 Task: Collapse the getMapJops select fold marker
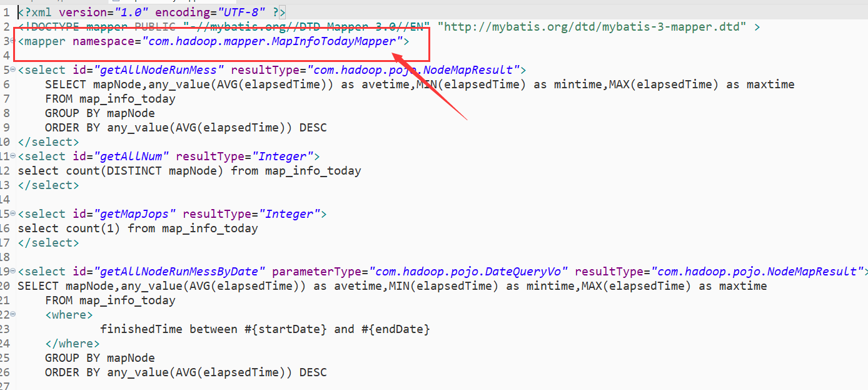pyautogui.click(x=14, y=214)
